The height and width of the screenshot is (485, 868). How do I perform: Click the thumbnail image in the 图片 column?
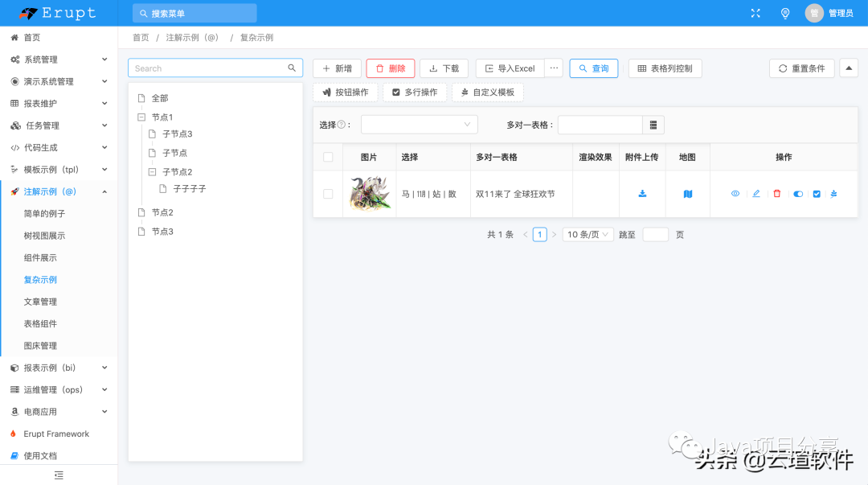369,194
